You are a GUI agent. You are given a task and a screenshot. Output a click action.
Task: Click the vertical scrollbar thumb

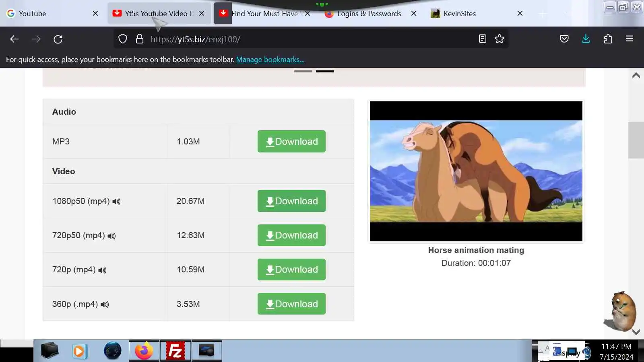tap(636, 140)
